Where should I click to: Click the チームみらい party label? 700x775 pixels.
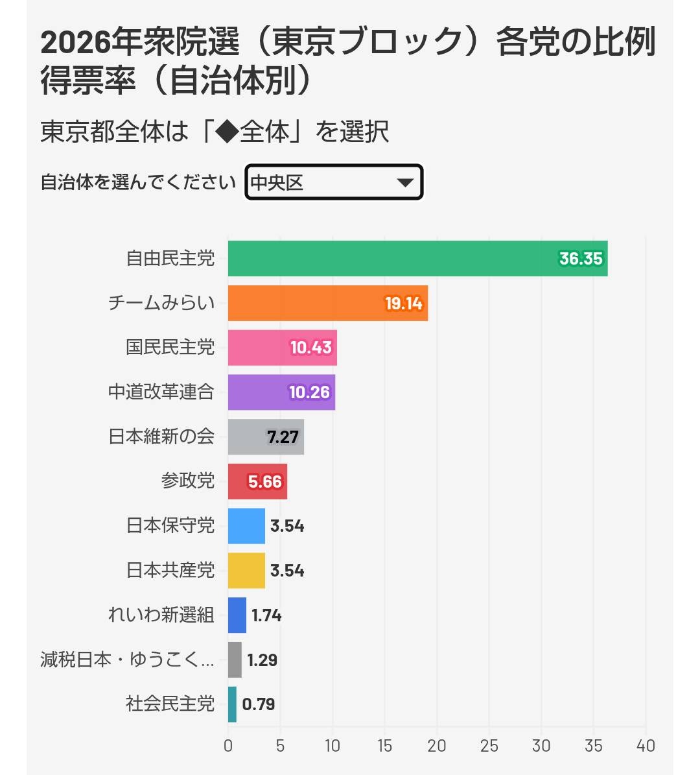(161, 304)
